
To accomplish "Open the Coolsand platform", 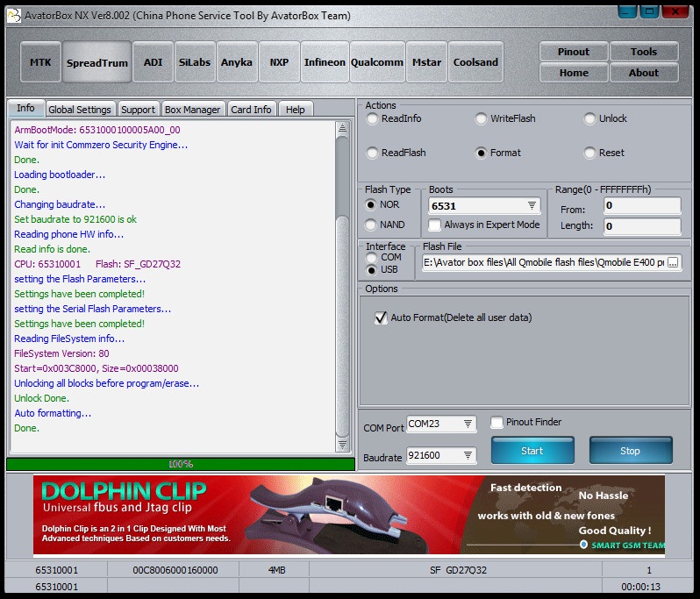I will click(x=475, y=62).
